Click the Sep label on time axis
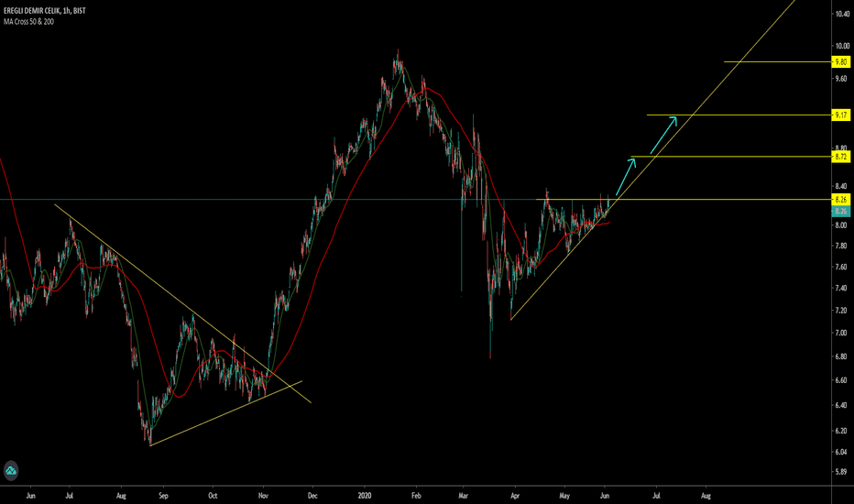854x504 pixels. tap(163, 496)
